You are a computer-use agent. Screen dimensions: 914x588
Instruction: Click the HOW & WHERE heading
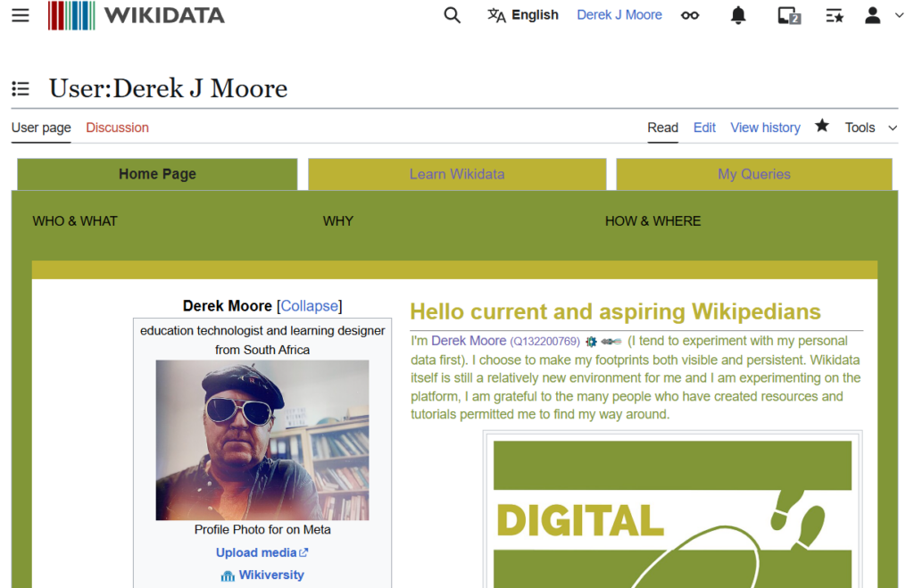[x=652, y=221]
